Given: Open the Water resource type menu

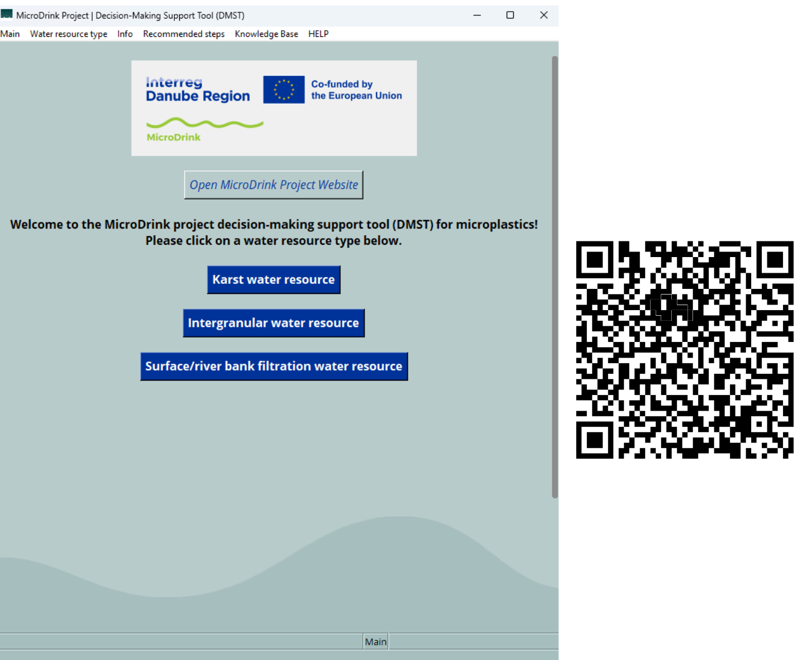Looking at the screenshot, I should click(69, 34).
